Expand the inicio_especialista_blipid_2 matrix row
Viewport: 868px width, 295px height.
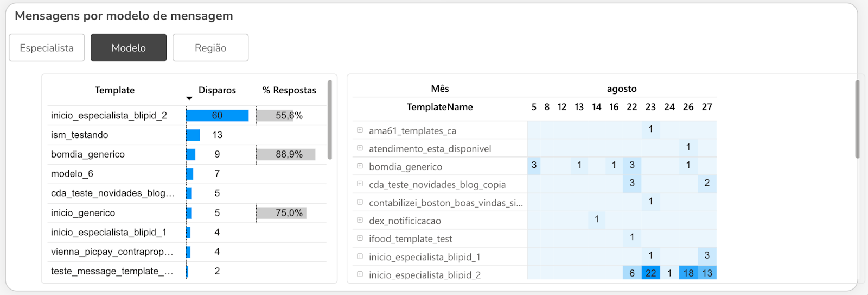pyautogui.click(x=360, y=274)
